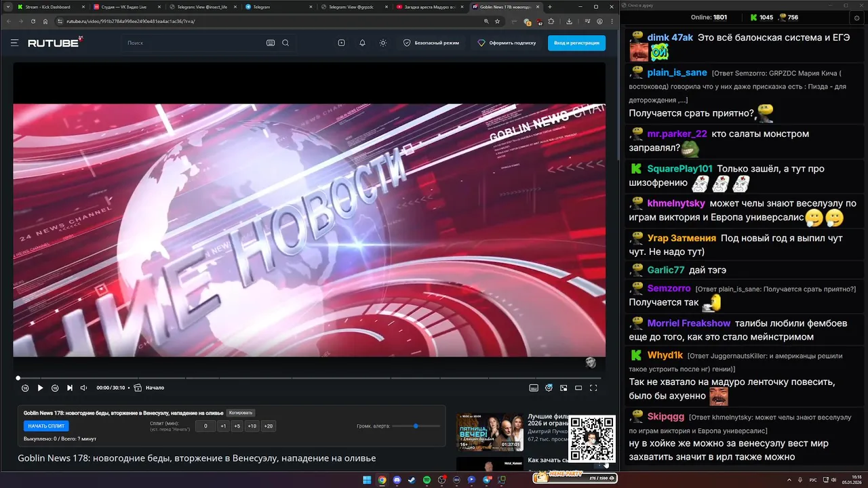Open the notifications bell
This screenshot has height=488, width=868.
362,43
